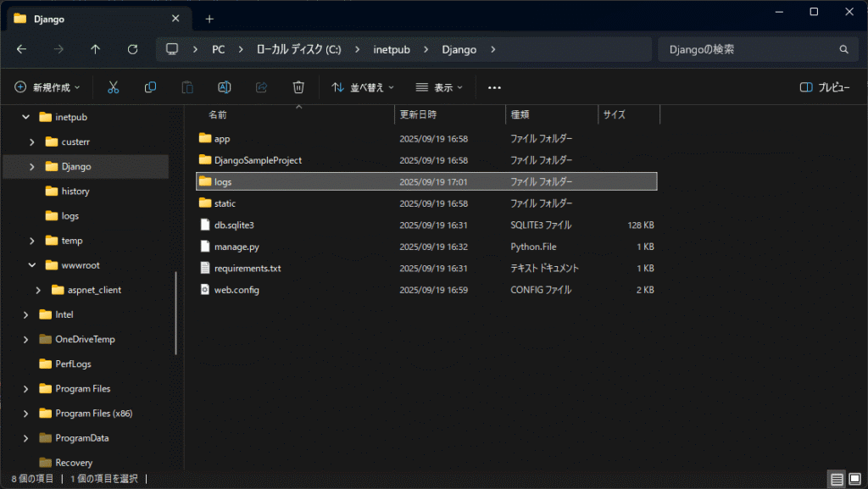868x489 pixels.
Task: Expand the Django folder in the tree
Action: coord(31,167)
